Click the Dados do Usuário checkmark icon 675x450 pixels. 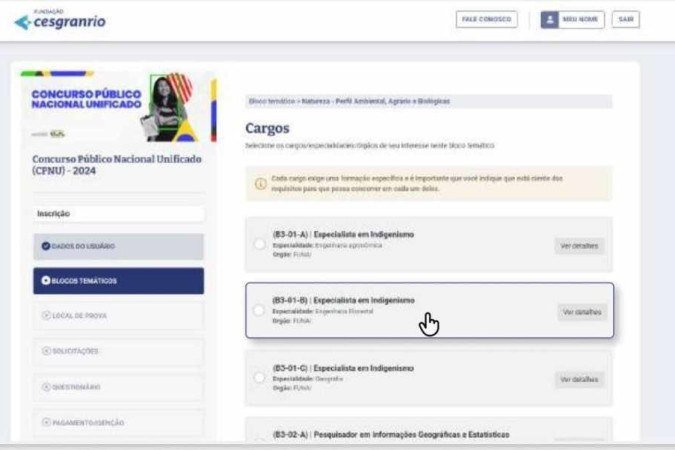[x=46, y=246]
